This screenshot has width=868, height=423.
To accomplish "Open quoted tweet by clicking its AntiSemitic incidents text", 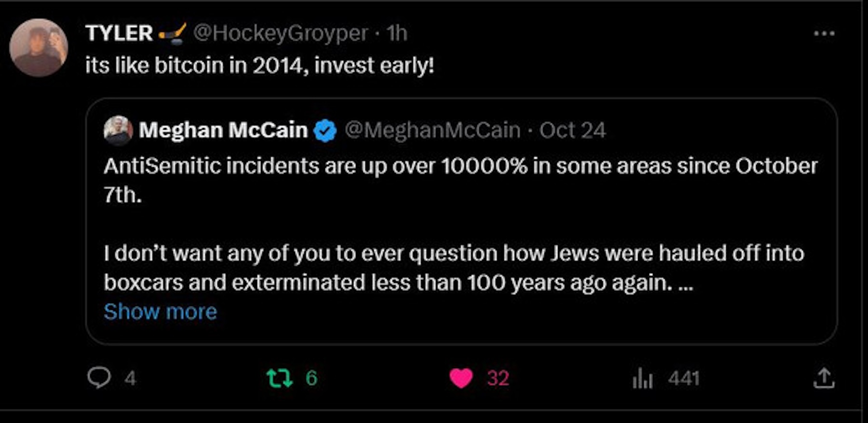I will click(x=460, y=167).
